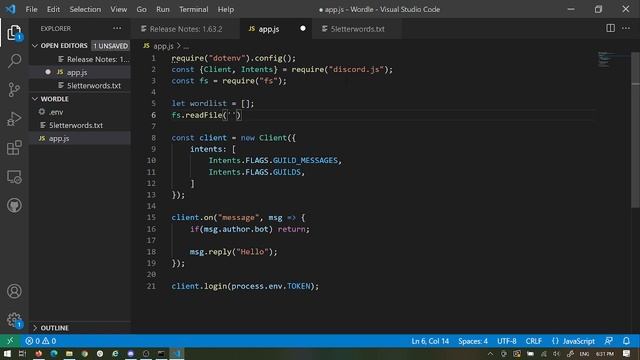The width and height of the screenshot is (640, 360).
Task: Show hidden system tray icons
Action: coord(490,353)
